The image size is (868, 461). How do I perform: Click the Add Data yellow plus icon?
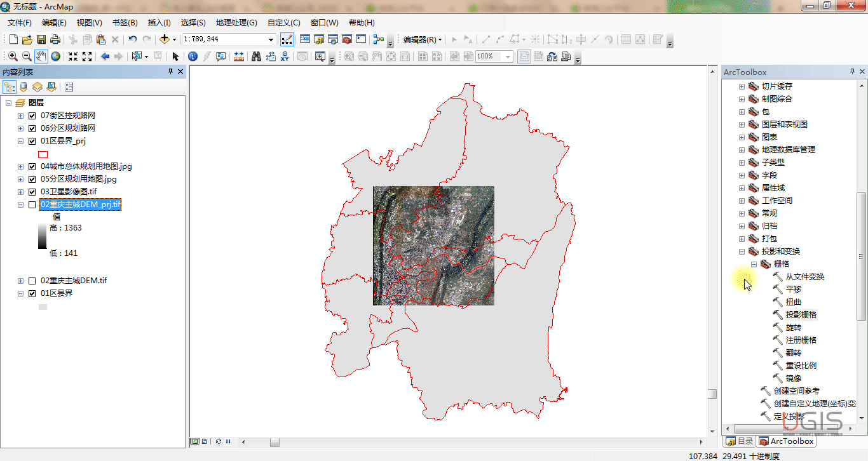(x=165, y=39)
